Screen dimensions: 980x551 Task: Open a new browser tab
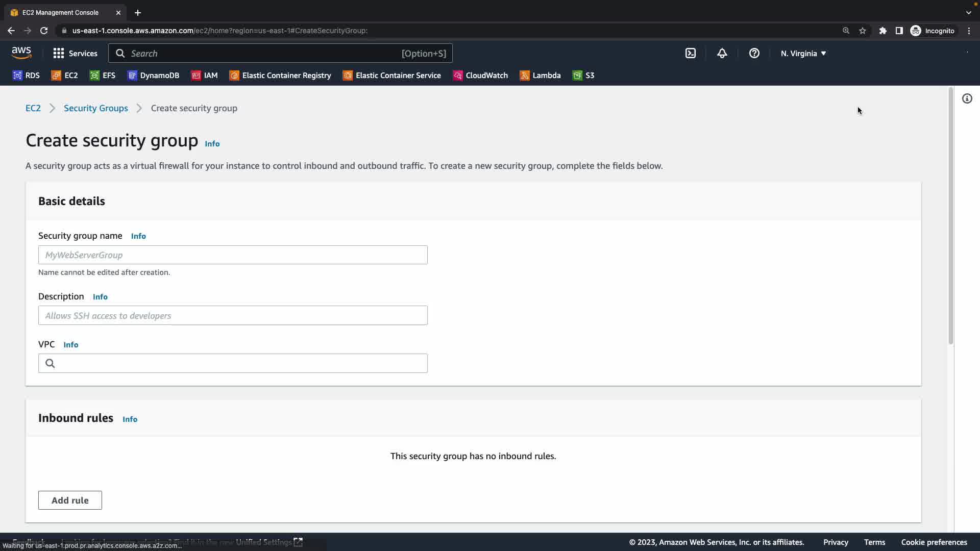pyautogui.click(x=138, y=12)
